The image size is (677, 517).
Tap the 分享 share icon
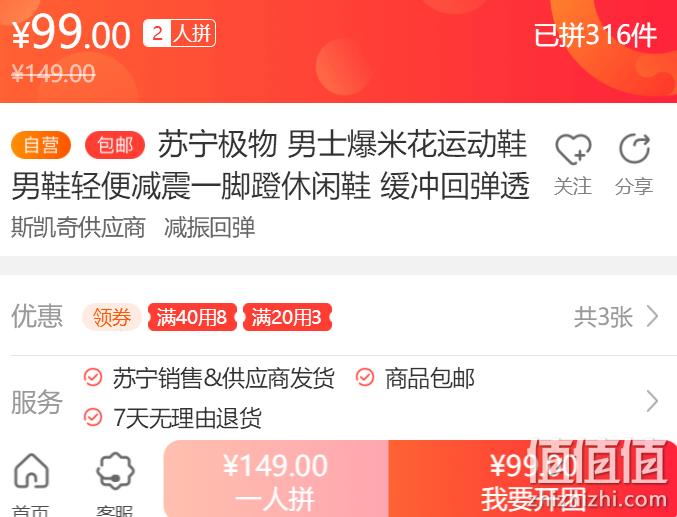pyautogui.click(x=634, y=149)
